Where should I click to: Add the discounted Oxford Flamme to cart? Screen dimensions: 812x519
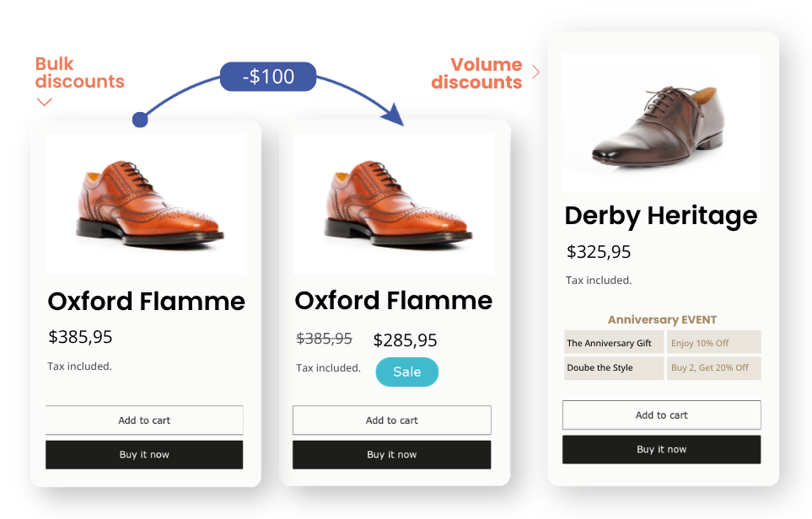(x=391, y=420)
